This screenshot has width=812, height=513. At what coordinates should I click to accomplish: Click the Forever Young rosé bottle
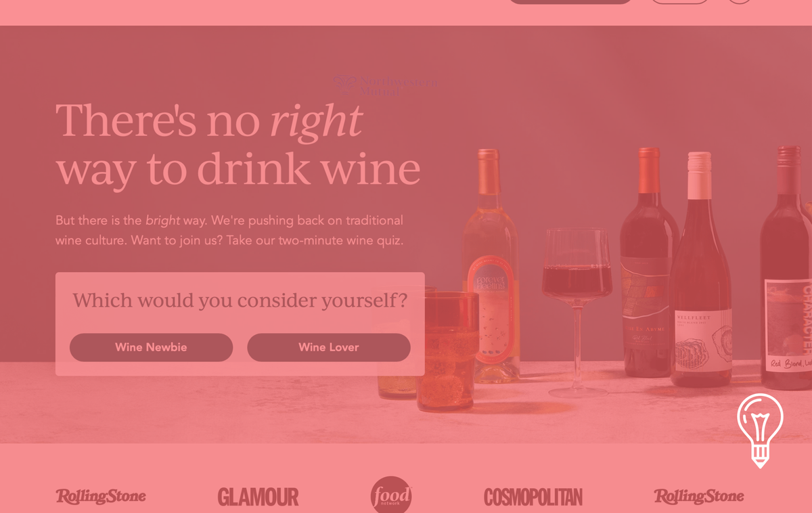(x=492, y=266)
